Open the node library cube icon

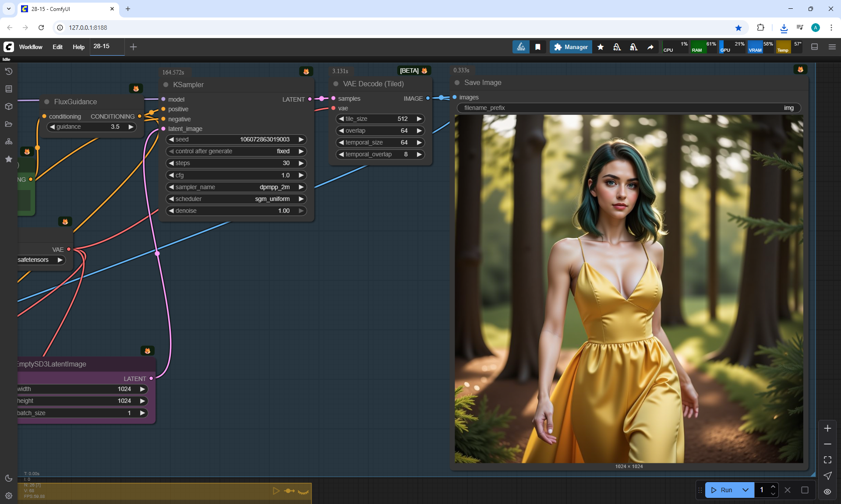click(x=8, y=106)
